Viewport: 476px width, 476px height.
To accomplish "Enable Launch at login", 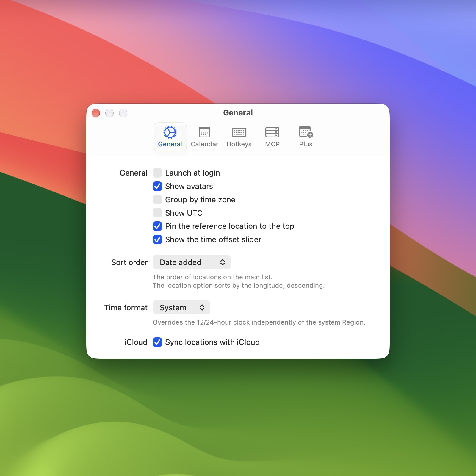I will pyautogui.click(x=157, y=173).
